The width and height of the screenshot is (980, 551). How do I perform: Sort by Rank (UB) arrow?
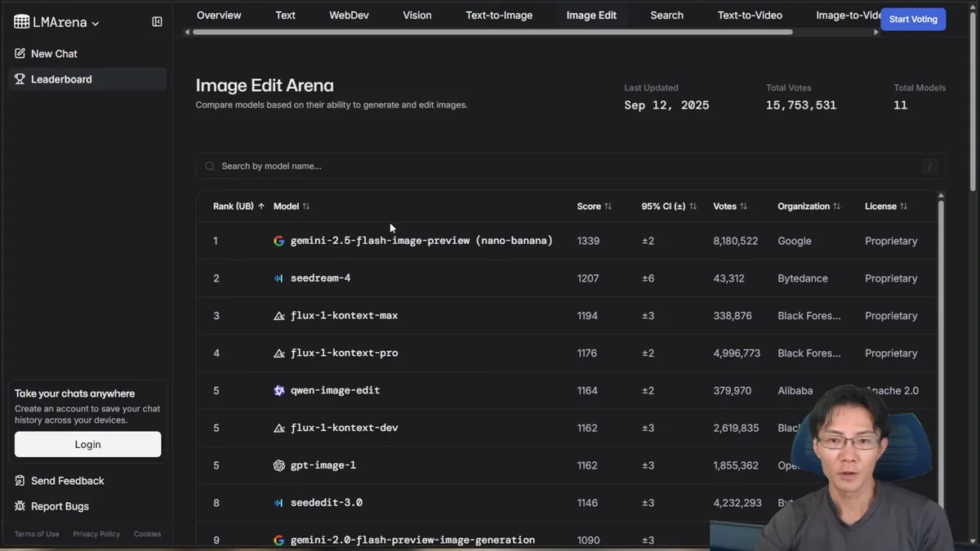tap(261, 207)
